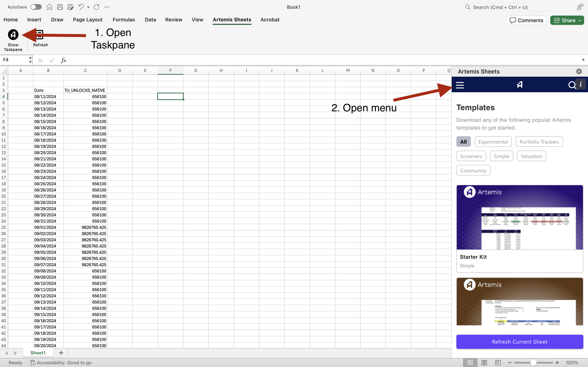This screenshot has width=588, height=367.
Task: Open the Comments button
Action: [526, 20]
